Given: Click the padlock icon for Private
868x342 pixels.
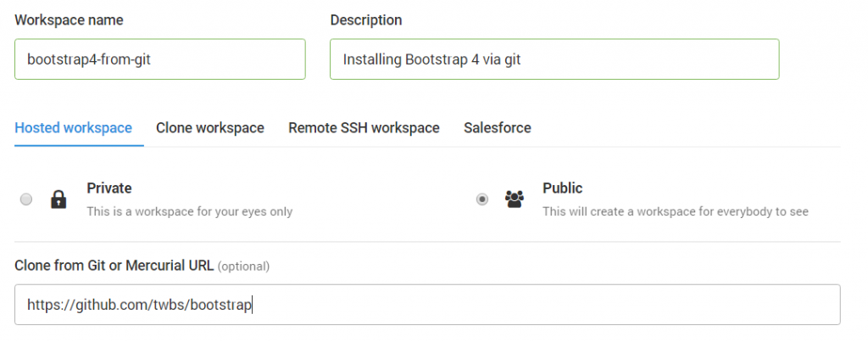Looking at the screenshot, I should click(x=58, y=199).
